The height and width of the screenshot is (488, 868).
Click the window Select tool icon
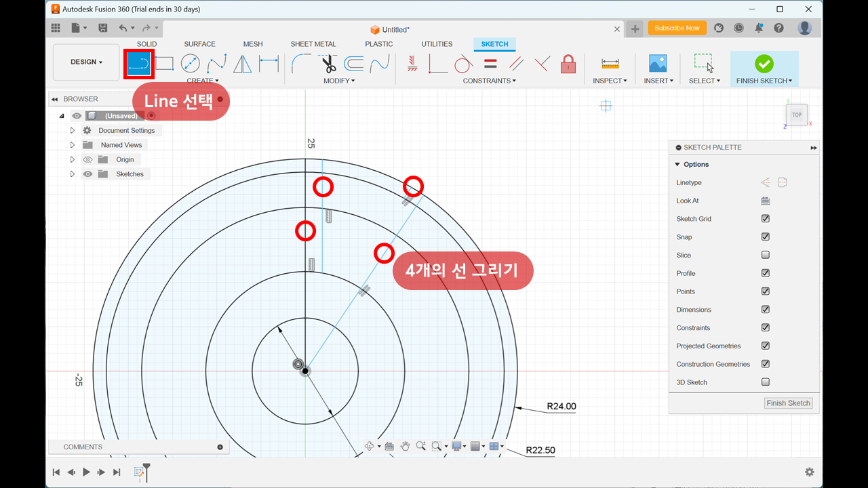pos(704,64)
